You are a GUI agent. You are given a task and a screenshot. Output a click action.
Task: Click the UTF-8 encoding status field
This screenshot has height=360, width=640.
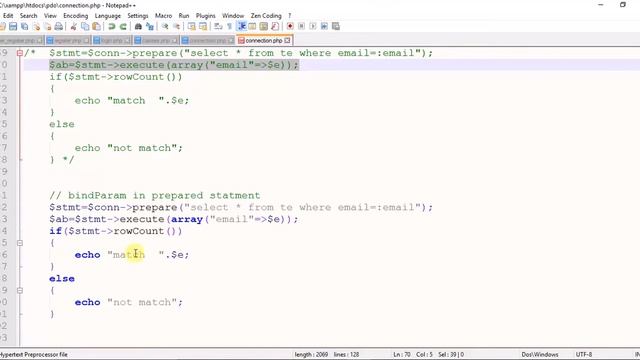pos(584,354)
